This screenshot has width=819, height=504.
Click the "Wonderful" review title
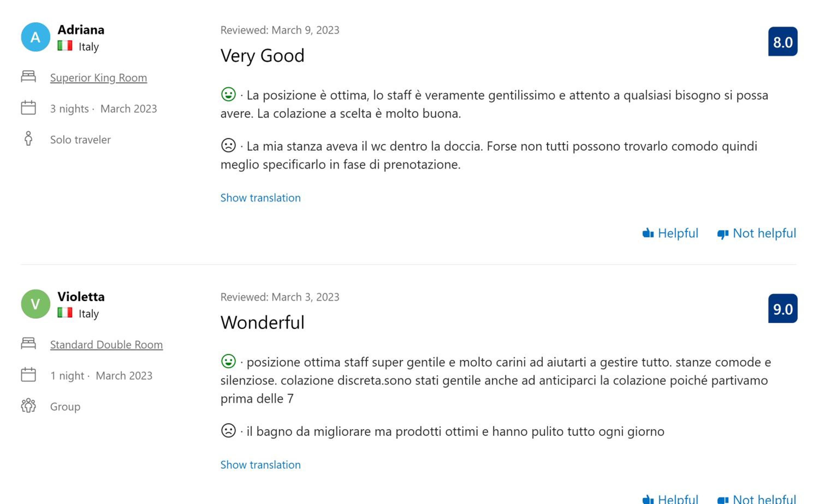262,323
